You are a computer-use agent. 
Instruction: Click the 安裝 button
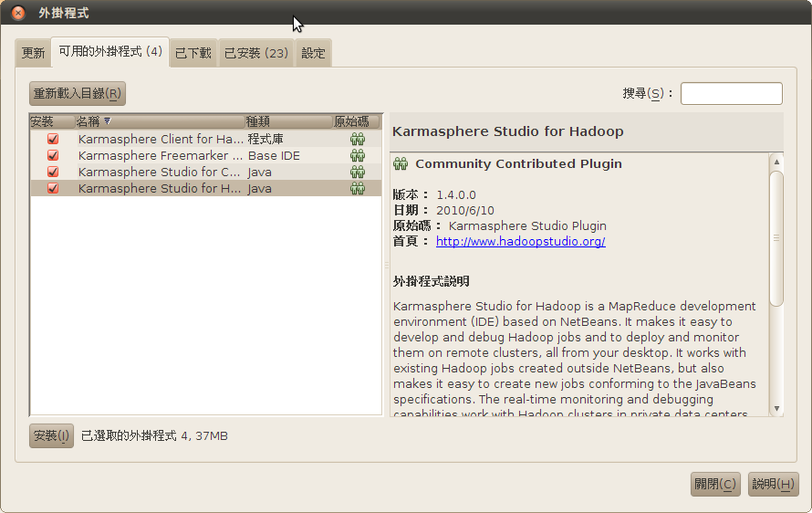51,435
